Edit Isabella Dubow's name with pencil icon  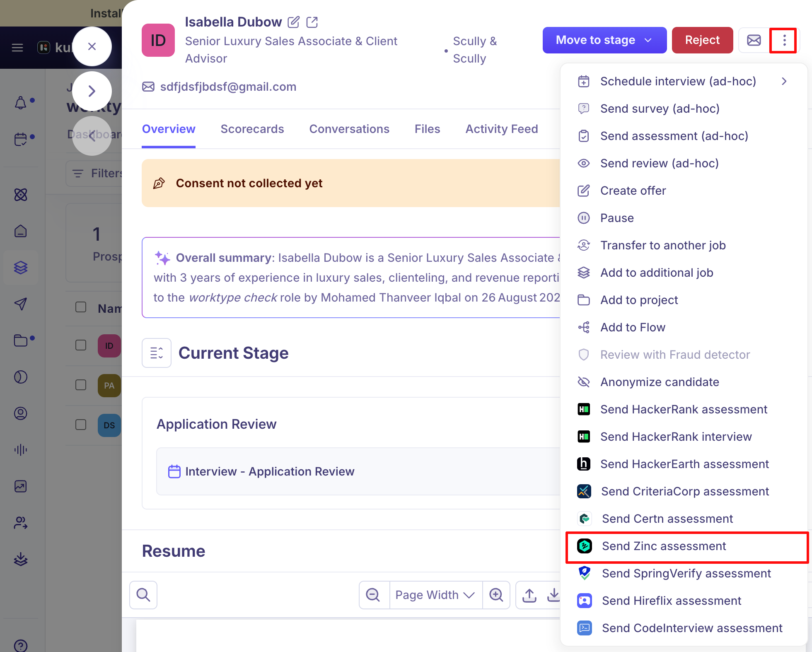(x=293, y=22)
